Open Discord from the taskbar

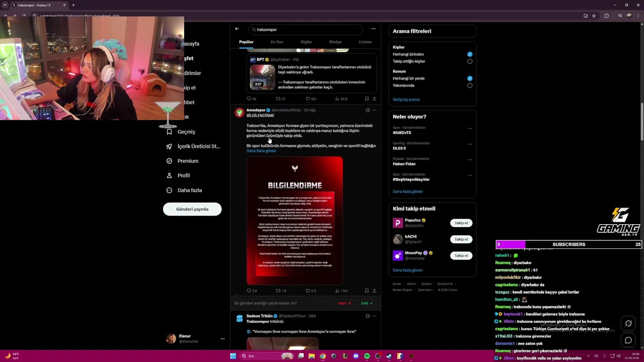tap(356, 356)
